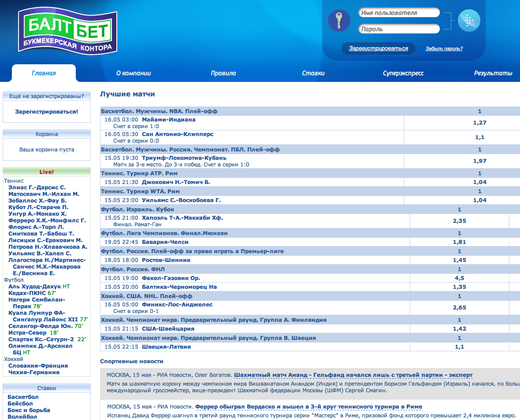Open Бейсбол in the Ставки list
520x420 pixels.
20,403
